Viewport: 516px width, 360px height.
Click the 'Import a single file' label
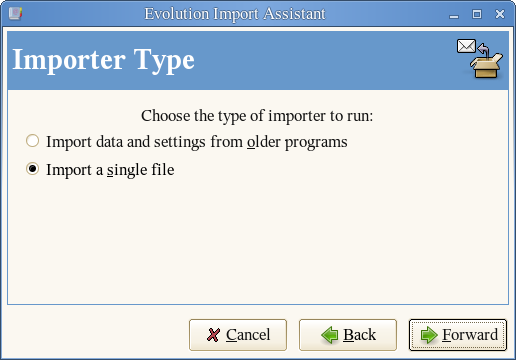click(x=110, y=170)
